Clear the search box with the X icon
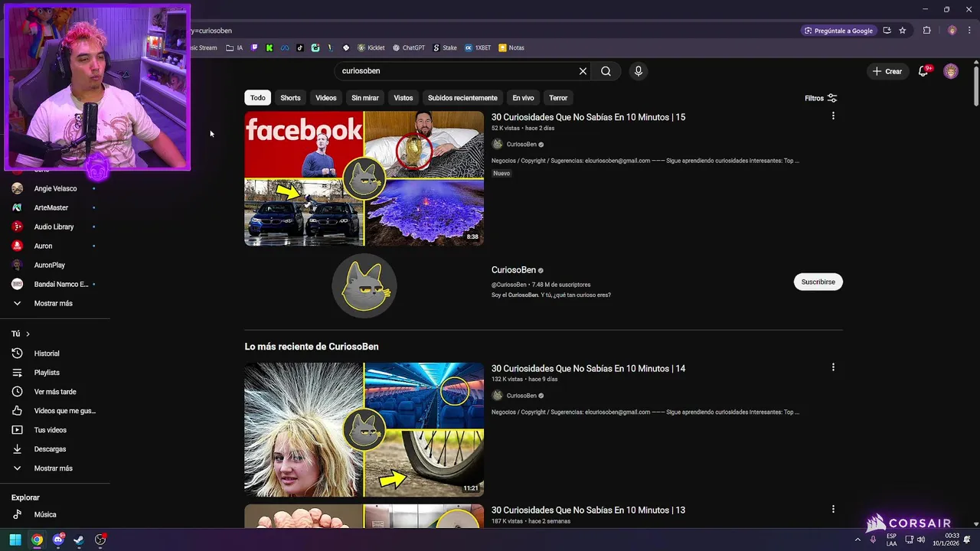Image resolution: width=980 pixels, height=551 pixels. (583, 71)
